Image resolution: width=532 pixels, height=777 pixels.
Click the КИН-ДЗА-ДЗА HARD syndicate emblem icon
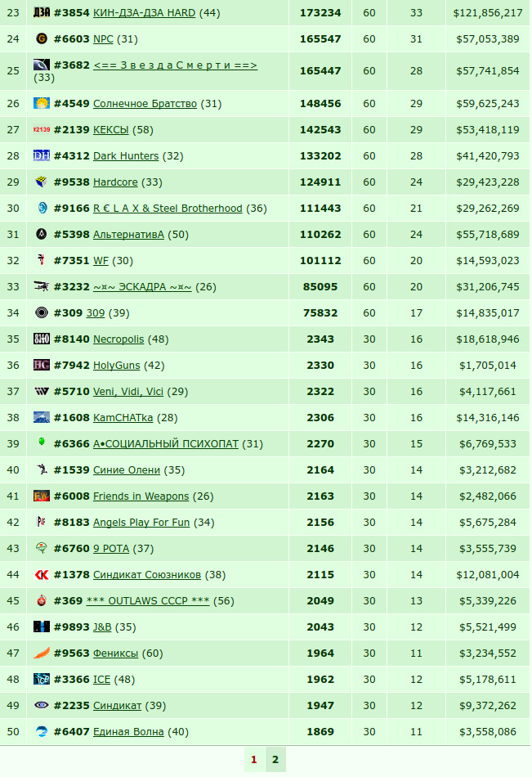point(42,12)
